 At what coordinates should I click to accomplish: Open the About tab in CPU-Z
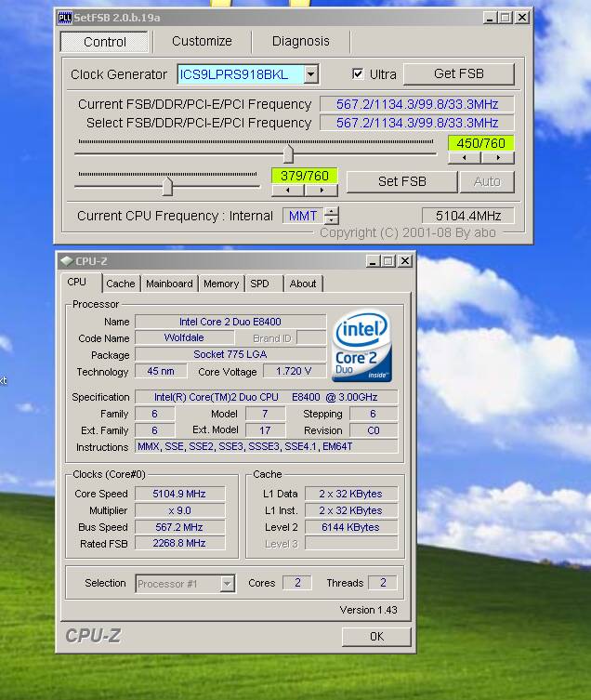(x=303, y=284)
